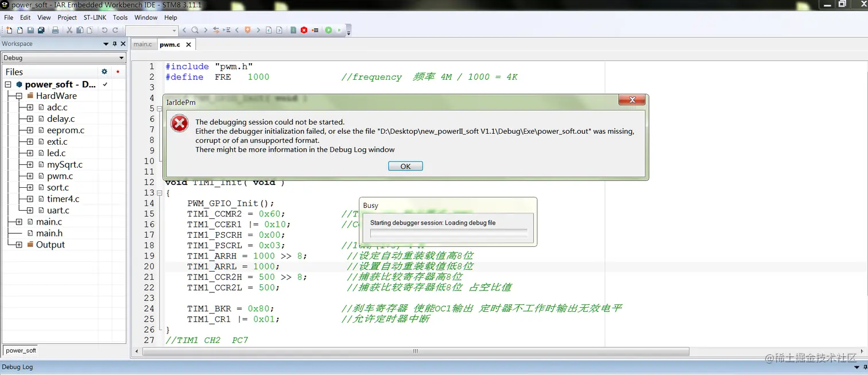This screenshot has width=868, height=375.
Task: Click the Debug Log panel title bar
Action: click(x=434, y=367)
